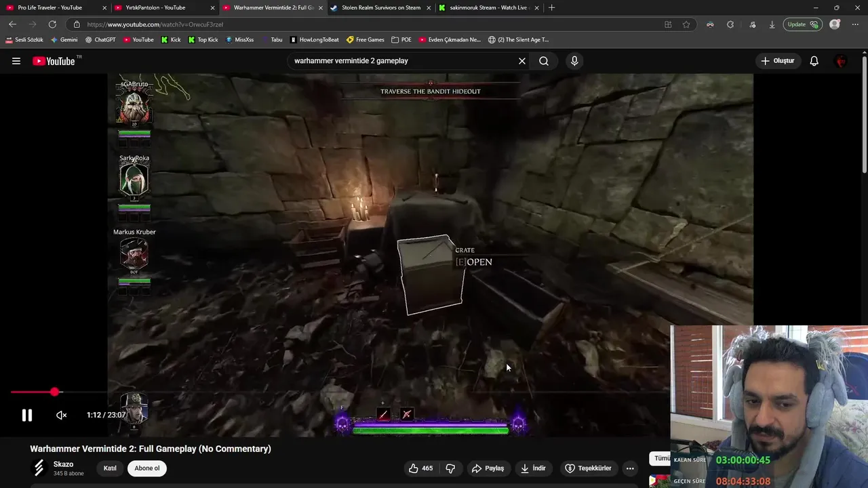Open the YouTube bookmark

(x=138, y=40)
